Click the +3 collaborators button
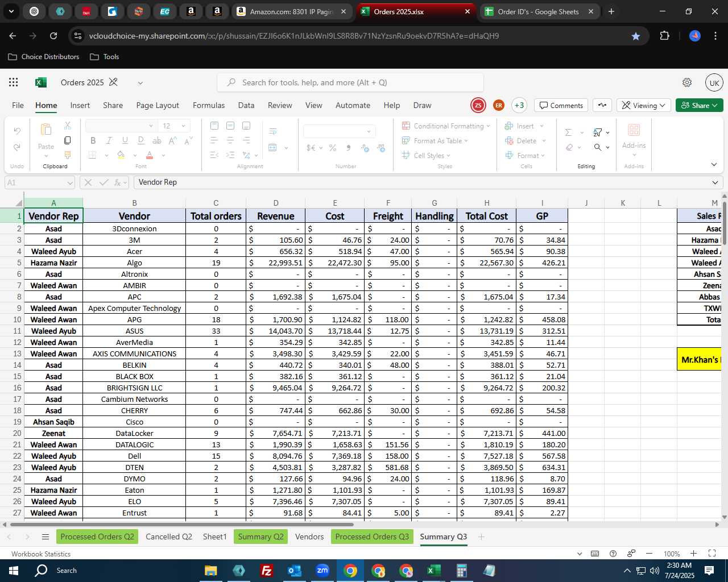Viewport: 728px width, 582px height. coord(519,105)
